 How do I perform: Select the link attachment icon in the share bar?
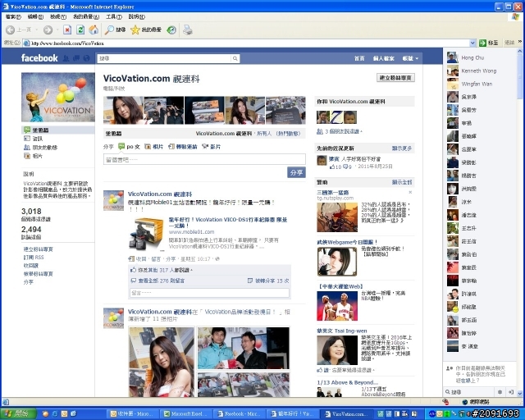click(171, 146)
